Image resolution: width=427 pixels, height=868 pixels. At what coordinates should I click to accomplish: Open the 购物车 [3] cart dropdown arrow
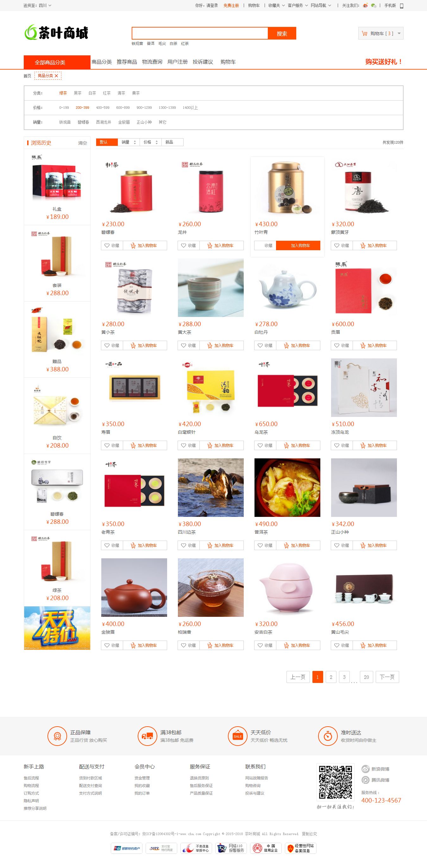(x=399, y=33)
